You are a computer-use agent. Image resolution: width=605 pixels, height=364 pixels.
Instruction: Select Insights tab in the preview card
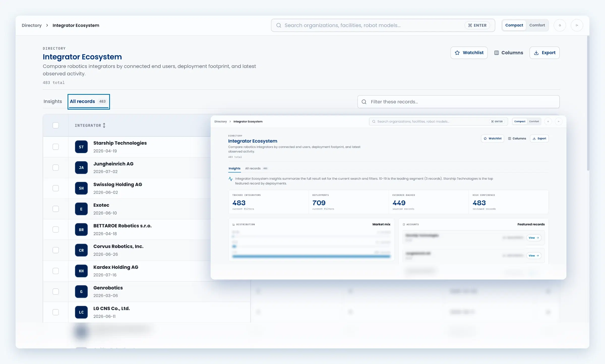click(234, 168)
